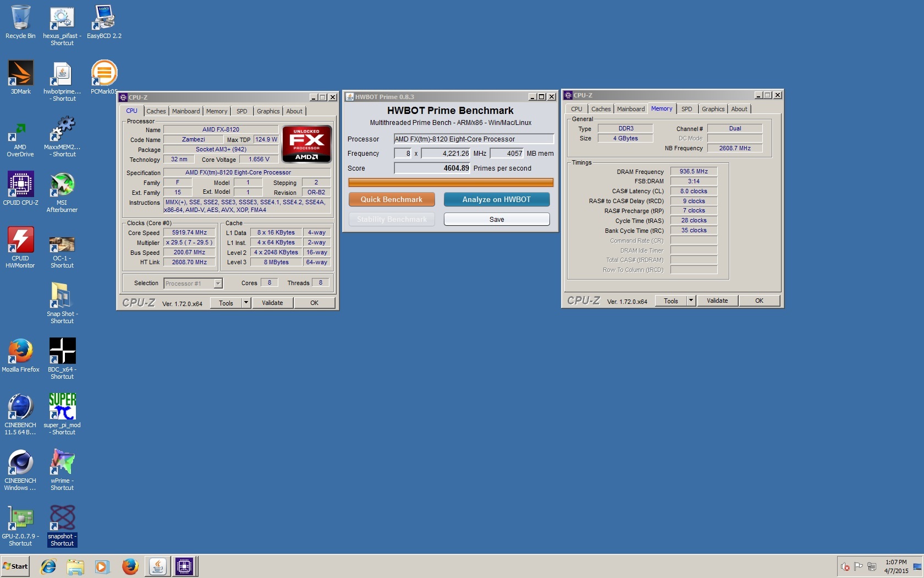Click OK in the left CPU-Z window
The height and width of the screenshot is (578, 924).
314,303
